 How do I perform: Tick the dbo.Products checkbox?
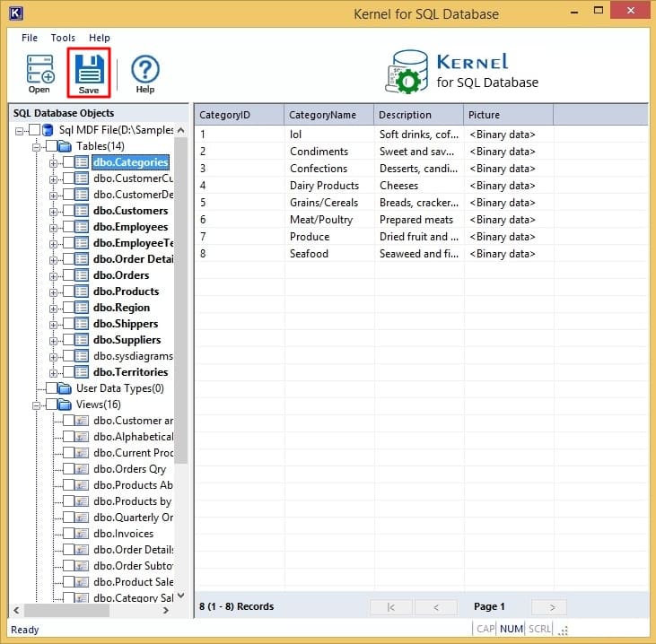coord(68,292)
